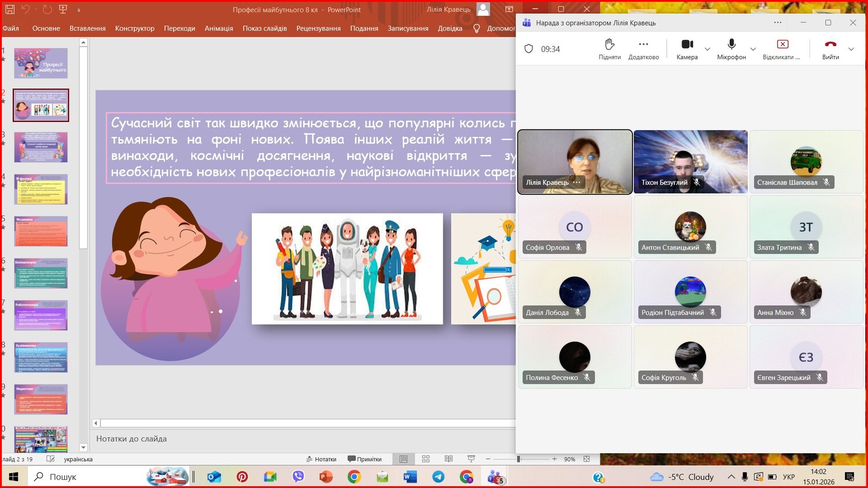Open the Конструктор ribbon tab
Viewport: 868px width, 488px height.
point(135,28)
